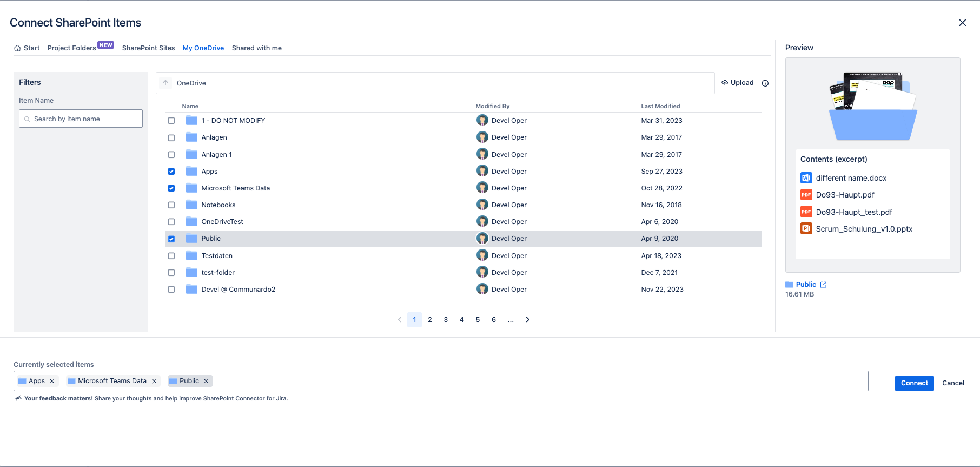Screen dimensions: 980x467
Task: Click the Notebooks folder icon
Action: [x=191, y=205]
